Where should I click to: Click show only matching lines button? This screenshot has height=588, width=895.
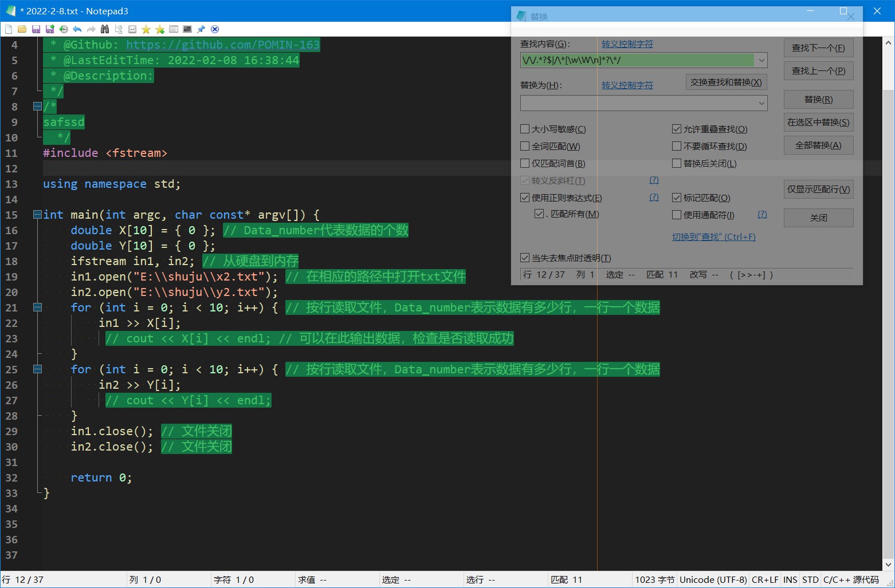818,190
